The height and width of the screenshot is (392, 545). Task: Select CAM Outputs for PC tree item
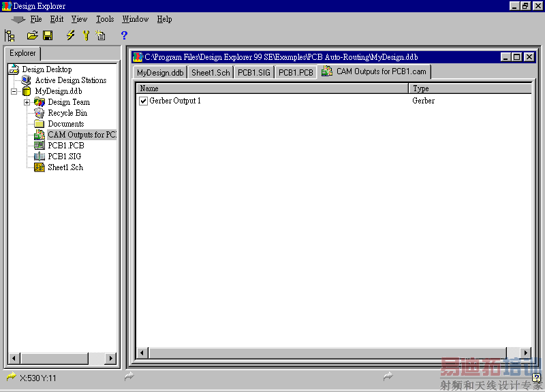click(82, 135)
